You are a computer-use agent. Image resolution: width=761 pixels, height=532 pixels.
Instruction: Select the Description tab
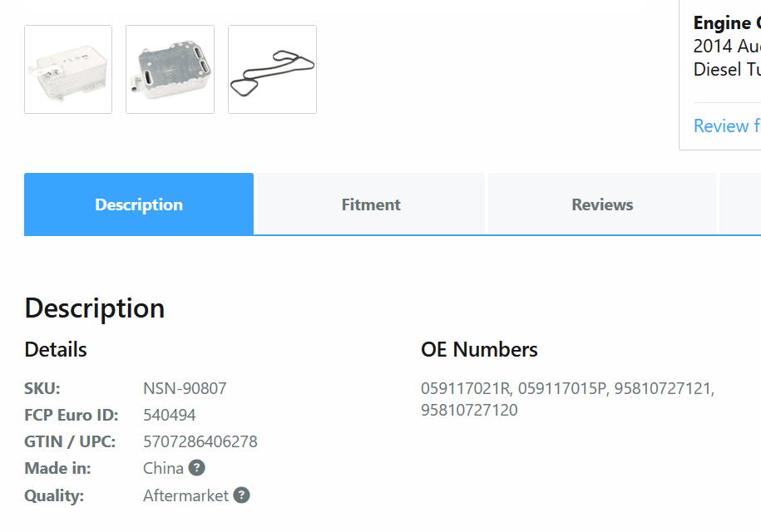coord(139,204)
